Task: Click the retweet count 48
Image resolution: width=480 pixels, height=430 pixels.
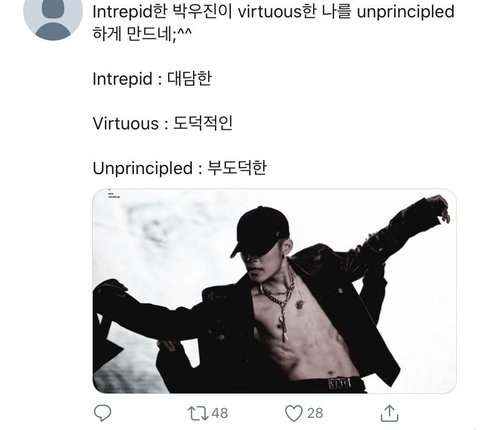Action: point(220,413)
